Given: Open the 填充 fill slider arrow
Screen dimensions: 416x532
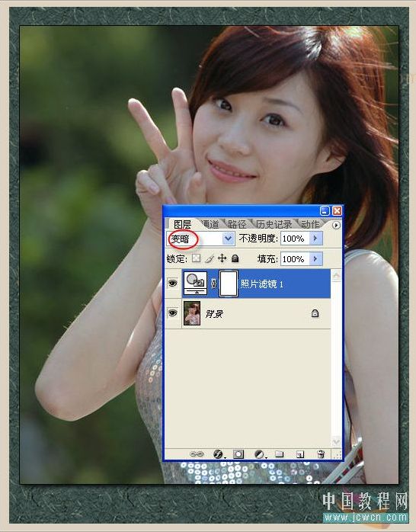Looking at the screenshot, I should pyautogui.click(x=315, y=259).
